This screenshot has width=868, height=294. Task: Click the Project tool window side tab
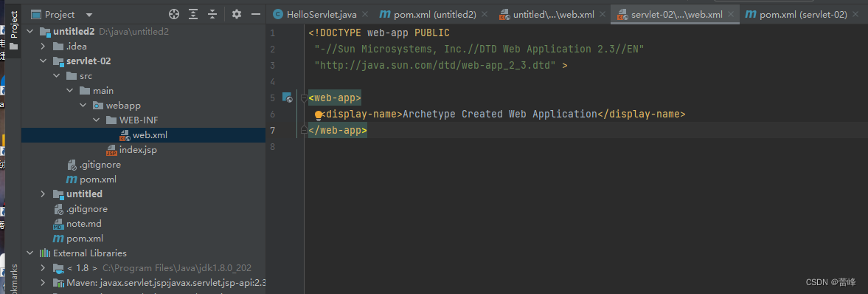click(x=14, y=31)
